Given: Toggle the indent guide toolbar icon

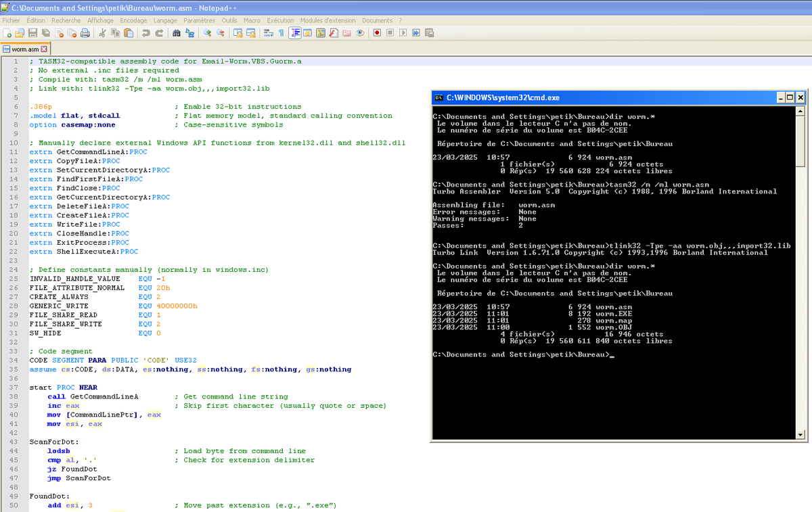Looking at the screenshot, I should [295, 32].
